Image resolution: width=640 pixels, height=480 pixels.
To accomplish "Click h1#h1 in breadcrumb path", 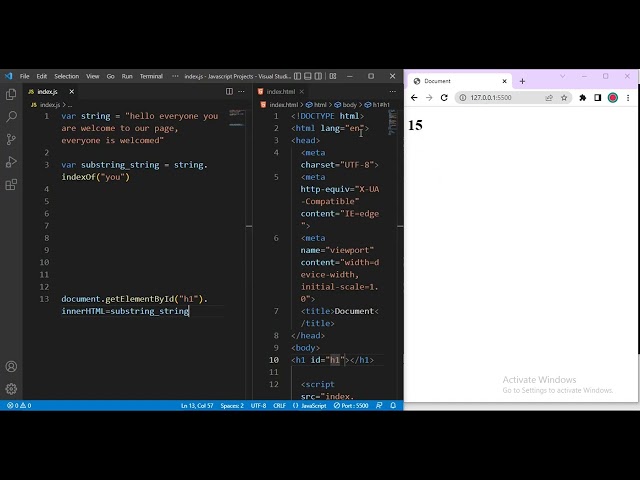I will [377, 105].
